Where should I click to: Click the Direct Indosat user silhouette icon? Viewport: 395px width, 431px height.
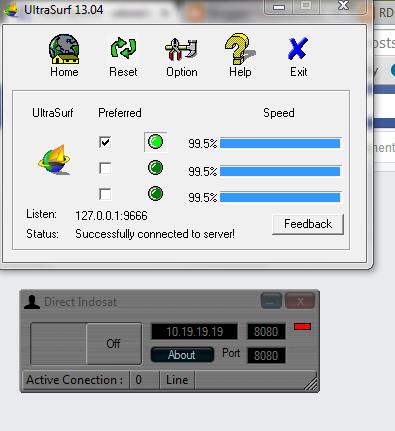point(32,302)
